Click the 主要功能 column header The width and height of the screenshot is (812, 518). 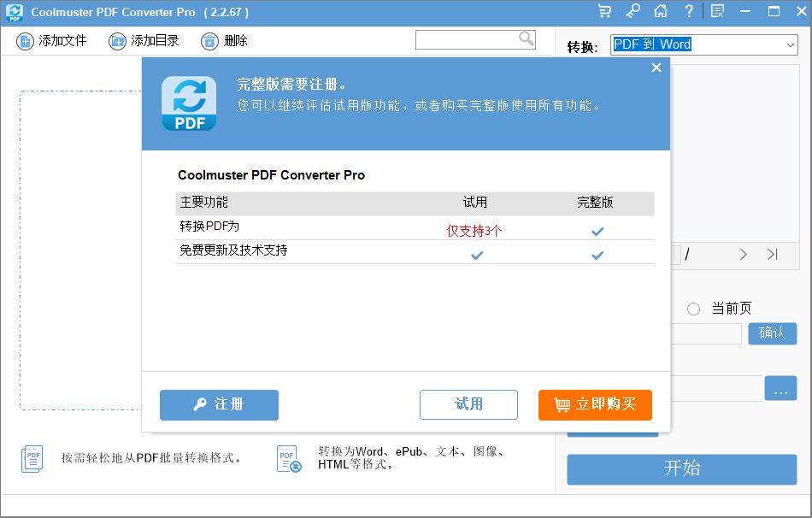point(204,203)
